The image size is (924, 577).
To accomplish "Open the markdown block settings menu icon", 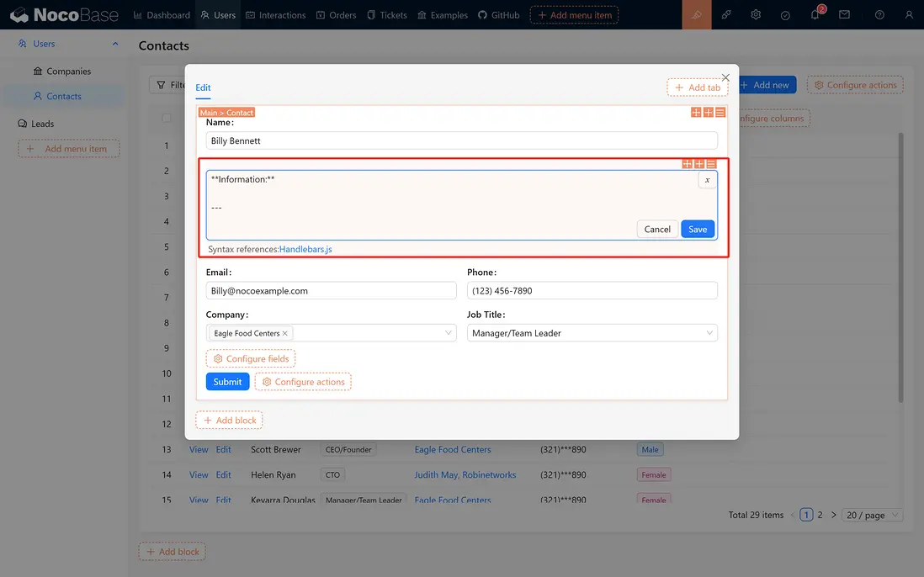I will pyautogui.click(x=711, y=164).
